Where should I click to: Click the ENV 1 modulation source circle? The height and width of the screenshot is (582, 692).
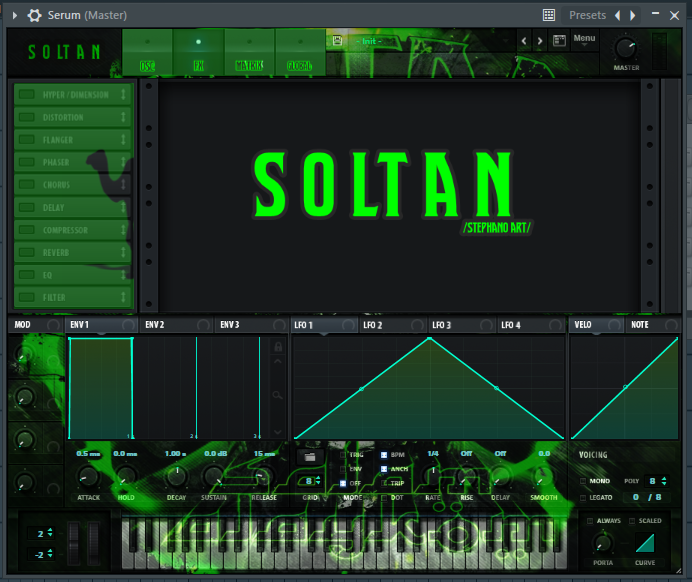(x=128, y=325)
